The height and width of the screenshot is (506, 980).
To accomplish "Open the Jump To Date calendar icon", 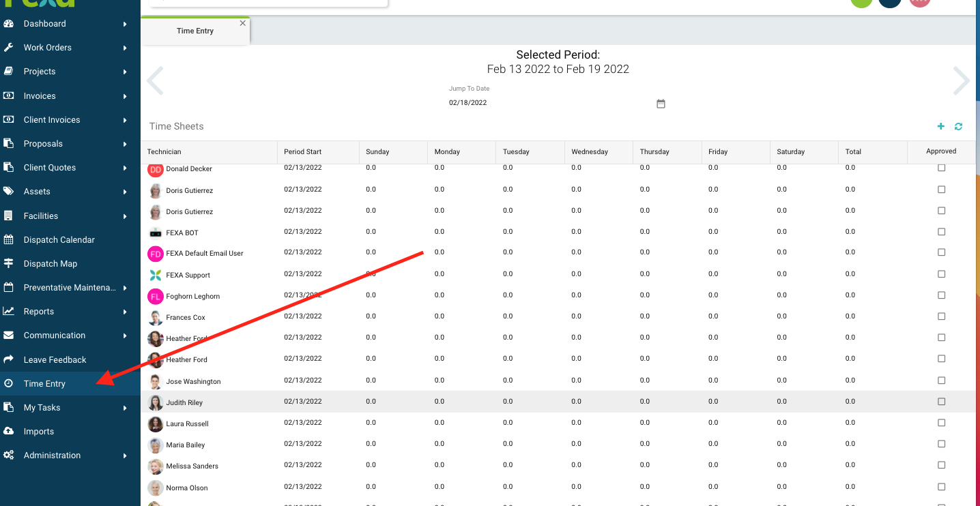I will click(661, 104).
